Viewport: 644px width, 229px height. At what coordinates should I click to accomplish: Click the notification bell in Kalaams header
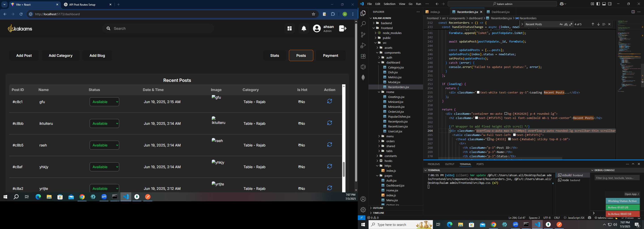coord(304,29)
